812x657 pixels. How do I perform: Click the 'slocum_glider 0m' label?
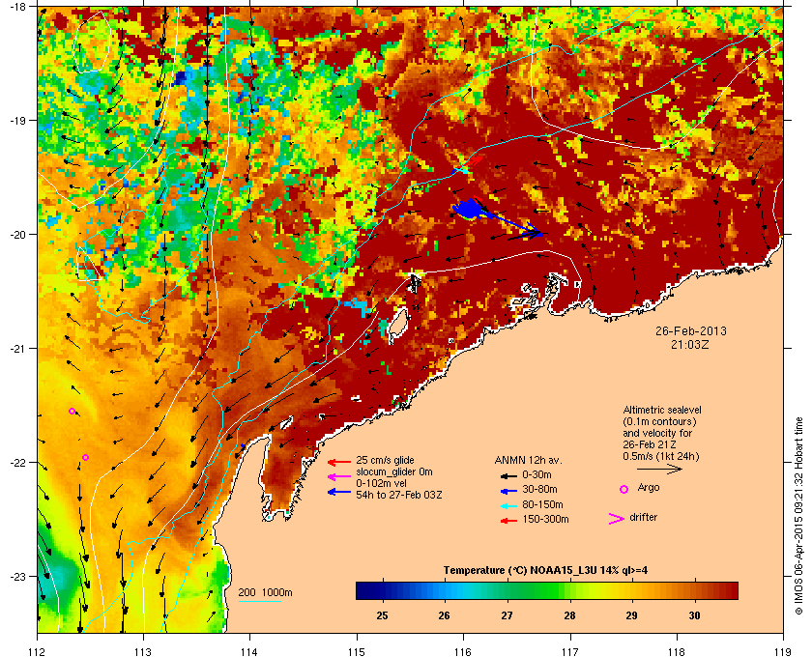point(394,472)
